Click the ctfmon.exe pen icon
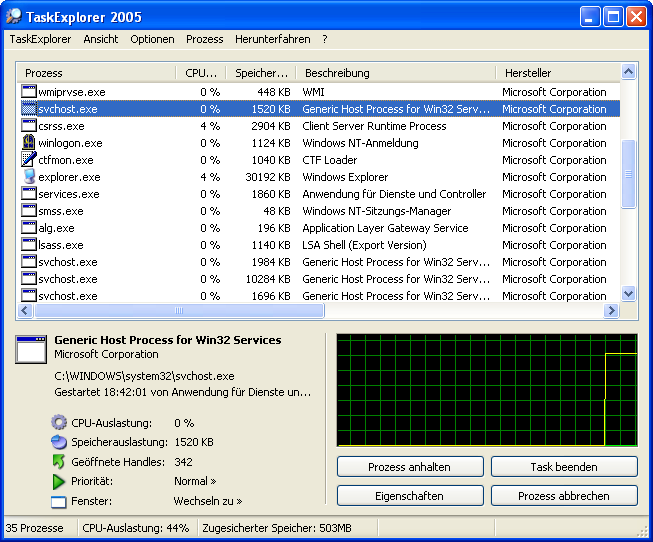The width and height of the screenshot is (653, 542). [x=29, y=160]
